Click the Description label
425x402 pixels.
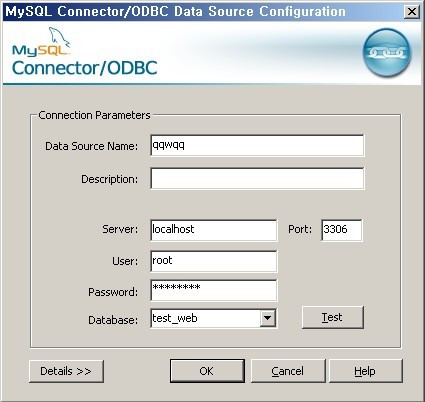tap(109, 179)
